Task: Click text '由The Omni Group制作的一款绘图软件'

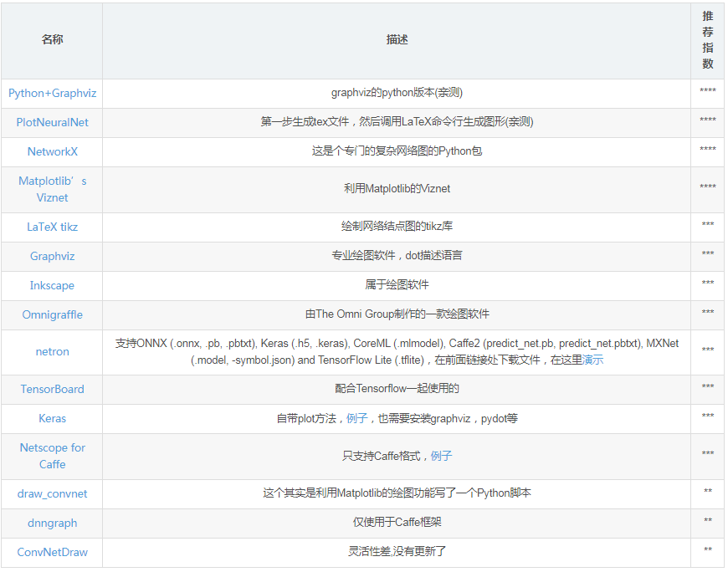Action: click(397, 314)
